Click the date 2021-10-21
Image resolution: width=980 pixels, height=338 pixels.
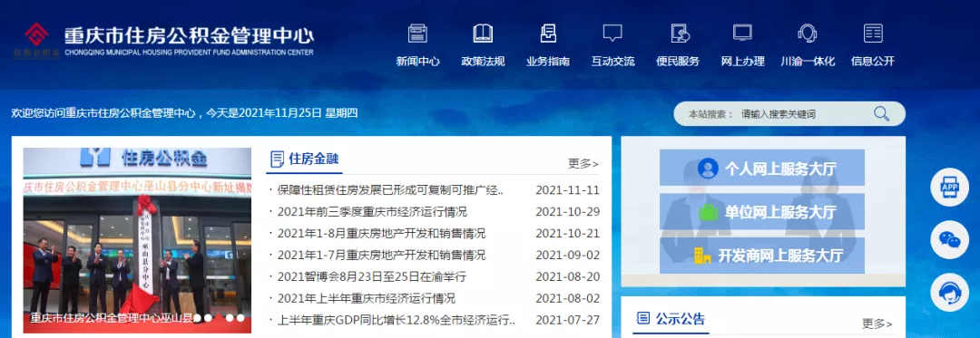click(567, 234)
